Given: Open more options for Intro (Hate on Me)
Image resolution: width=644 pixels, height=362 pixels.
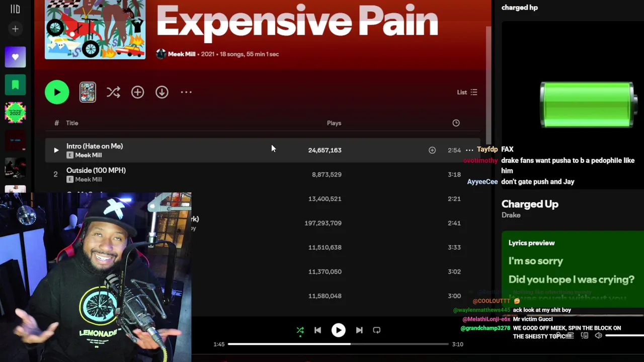Looking at the screenshot, I should (469, 150).
